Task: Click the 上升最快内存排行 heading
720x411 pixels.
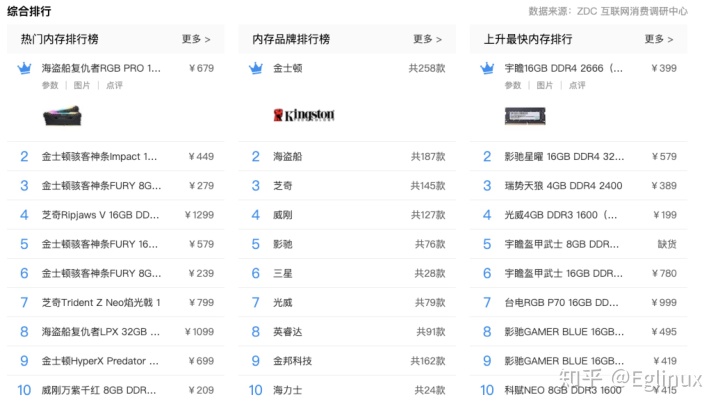Action: (528, 39)
